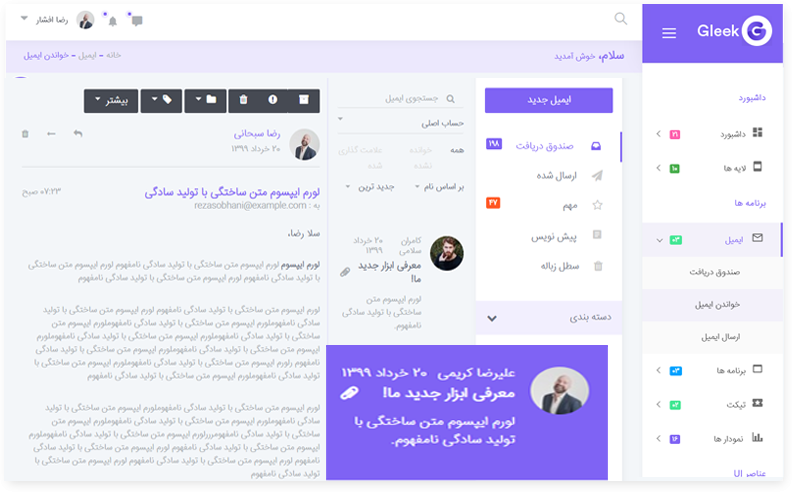
Task: Open chat messages icon in top bar
Action: 136,20
